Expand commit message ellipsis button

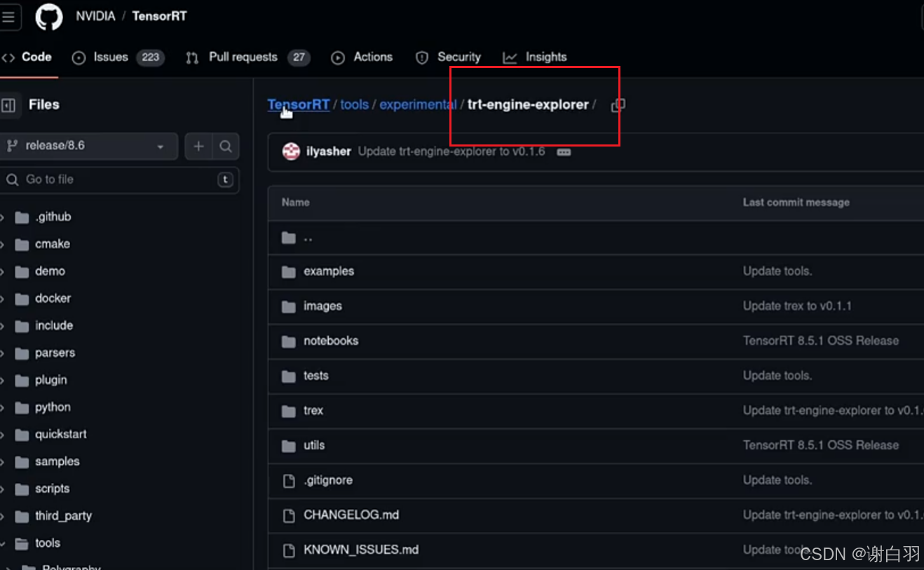tap(564, 152)
